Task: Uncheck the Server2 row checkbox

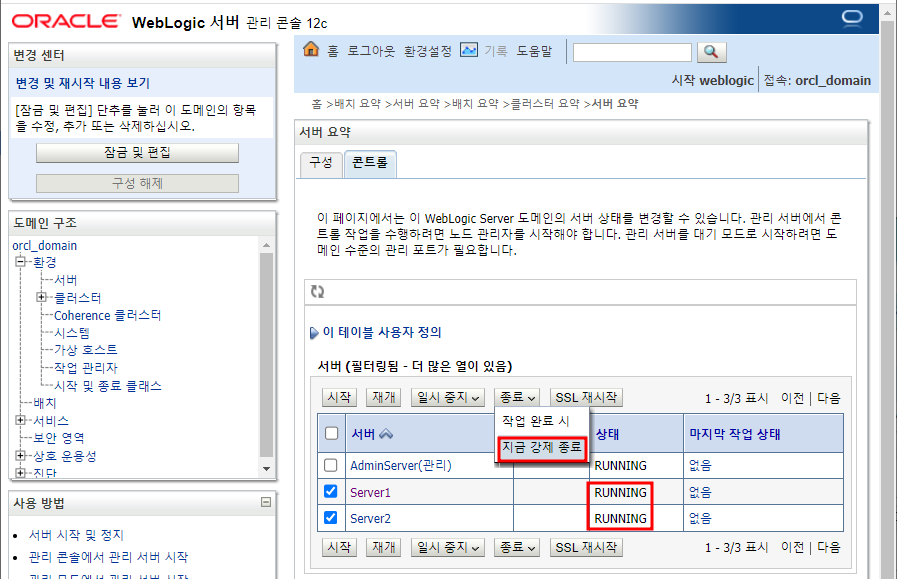Action: click(331, 518)
